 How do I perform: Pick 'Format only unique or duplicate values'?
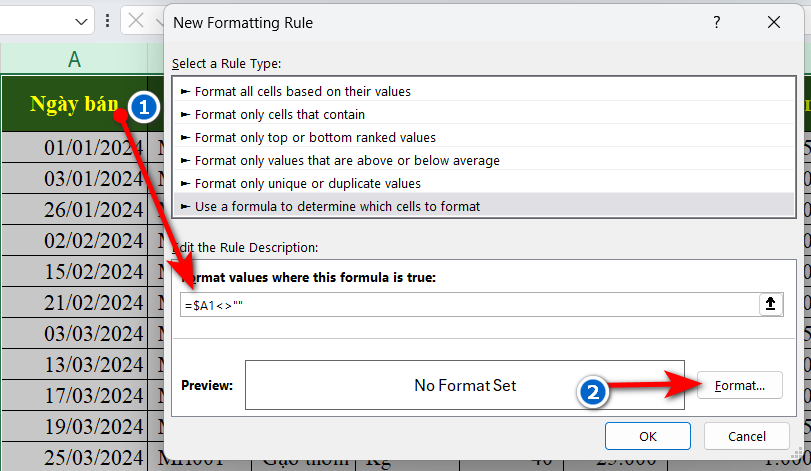[x=307, y=183]
